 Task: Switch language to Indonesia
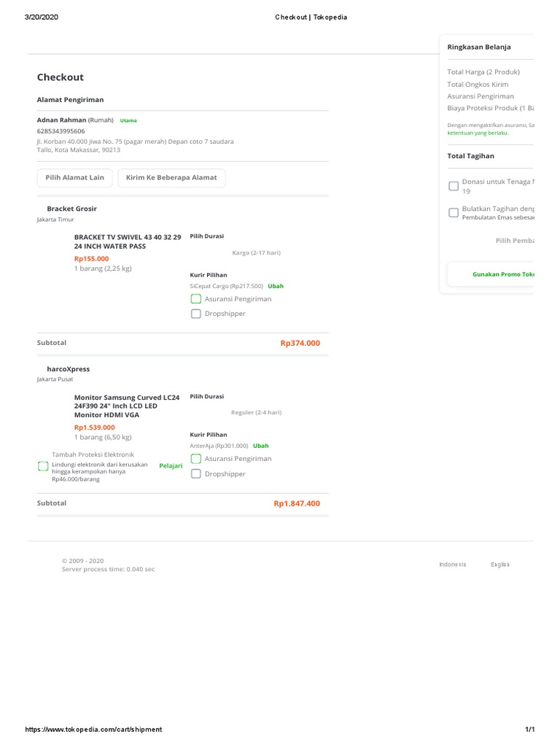pyautogui.click(x=452, y=565)
